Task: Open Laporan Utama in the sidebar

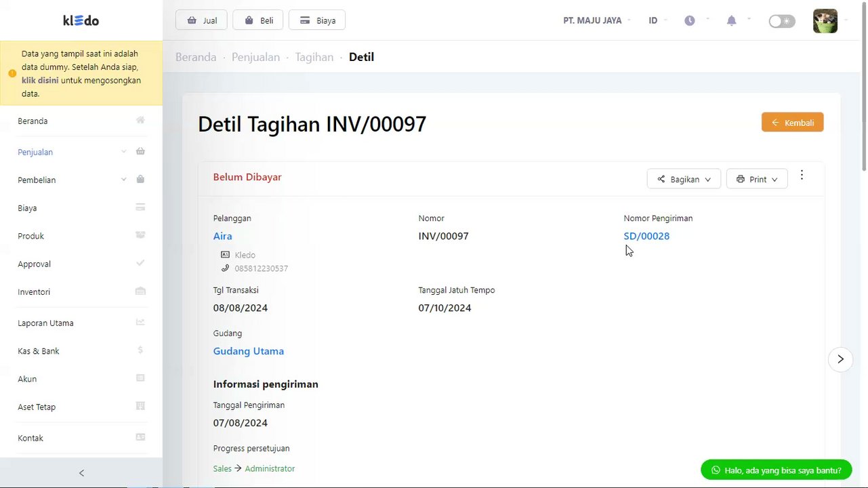Action: pyautogui.click(x=45, y=323)
